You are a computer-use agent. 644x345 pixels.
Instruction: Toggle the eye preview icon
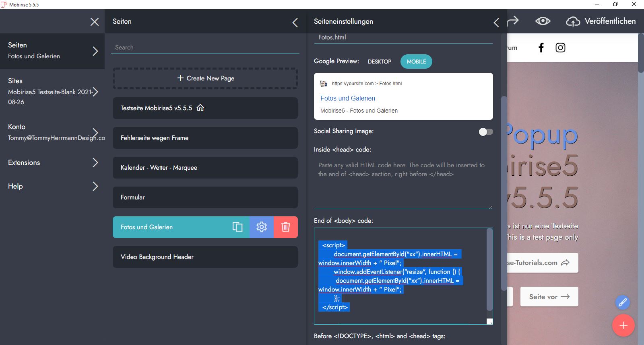[x=543, y=21]
